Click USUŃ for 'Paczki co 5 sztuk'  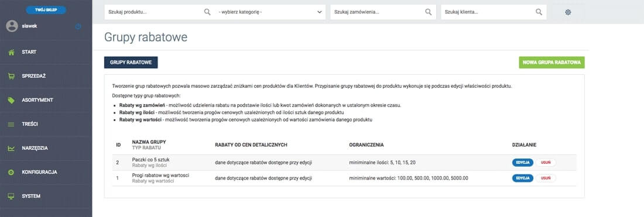click(x=546, y=163)
